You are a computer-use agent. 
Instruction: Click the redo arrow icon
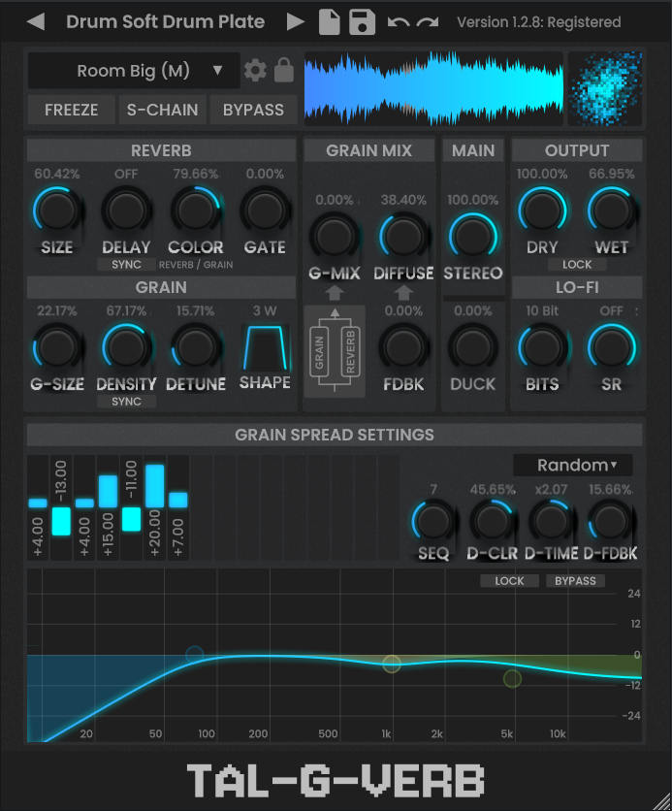[428, 21]
